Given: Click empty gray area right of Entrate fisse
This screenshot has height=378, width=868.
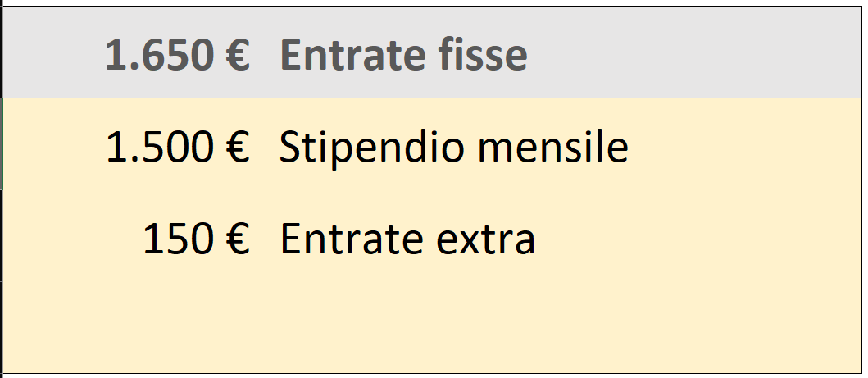Looking at the screenshot, I should click(697, 55).
